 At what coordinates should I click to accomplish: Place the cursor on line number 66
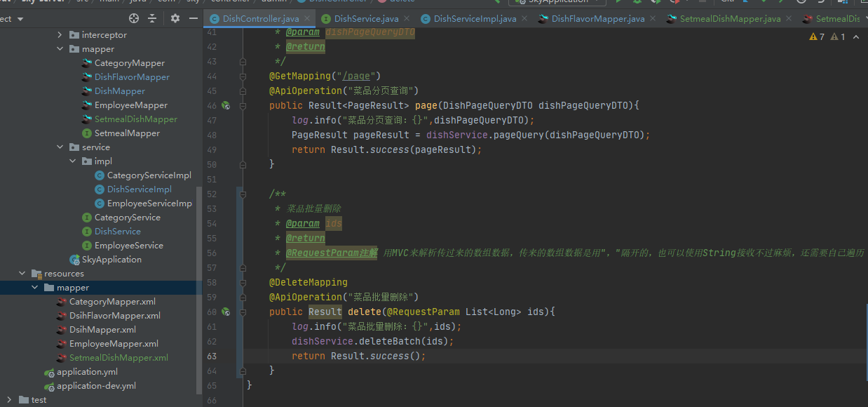[x=212, y=400]
